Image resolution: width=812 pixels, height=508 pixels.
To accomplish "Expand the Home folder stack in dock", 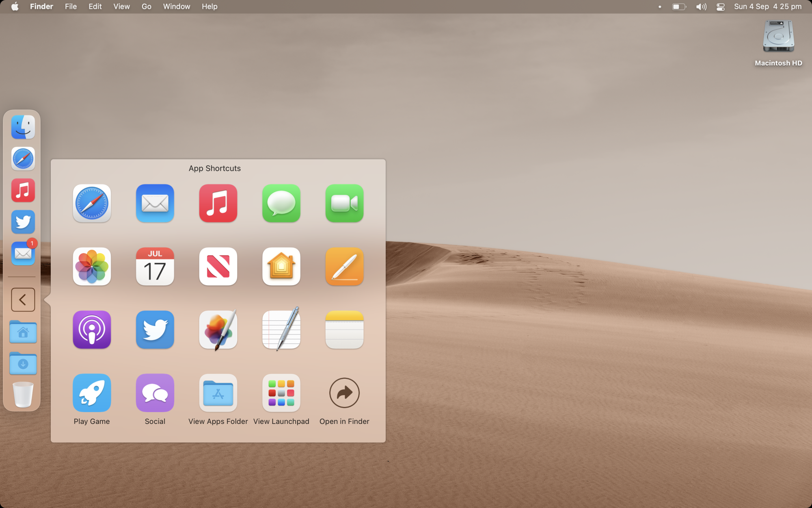I will tap(23, 332).
